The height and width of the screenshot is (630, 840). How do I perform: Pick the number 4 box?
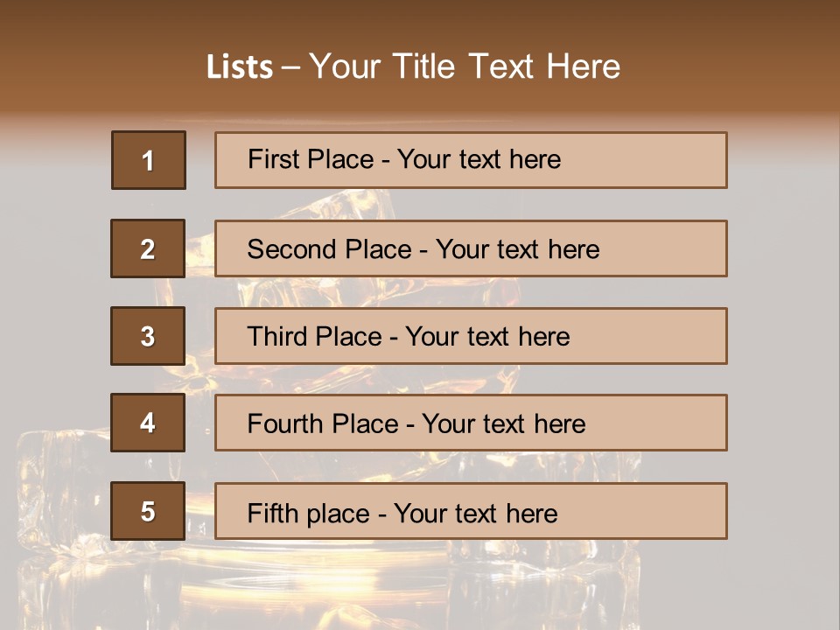click(x=148, y=423)
